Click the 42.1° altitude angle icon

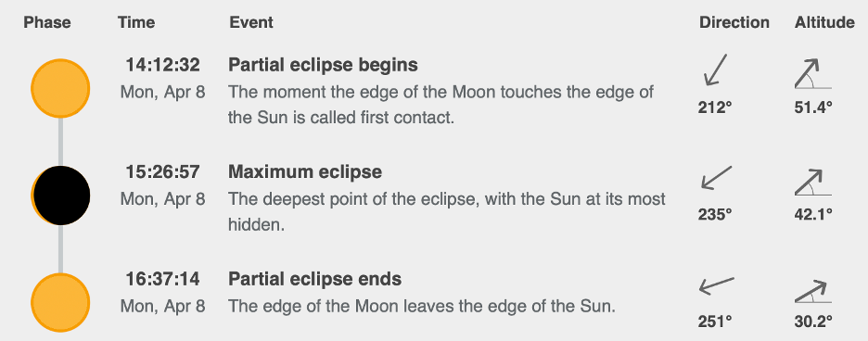(813, 183)
